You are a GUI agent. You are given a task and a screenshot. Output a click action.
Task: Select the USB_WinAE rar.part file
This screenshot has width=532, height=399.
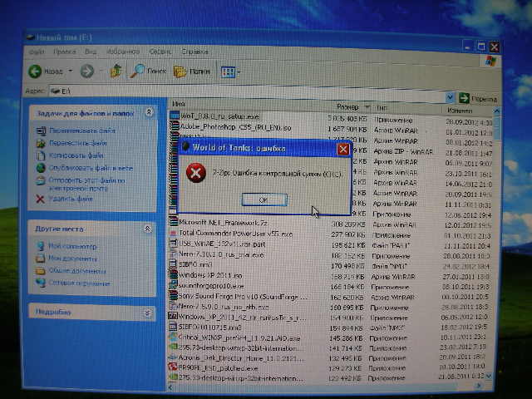[x=222, y=244]
